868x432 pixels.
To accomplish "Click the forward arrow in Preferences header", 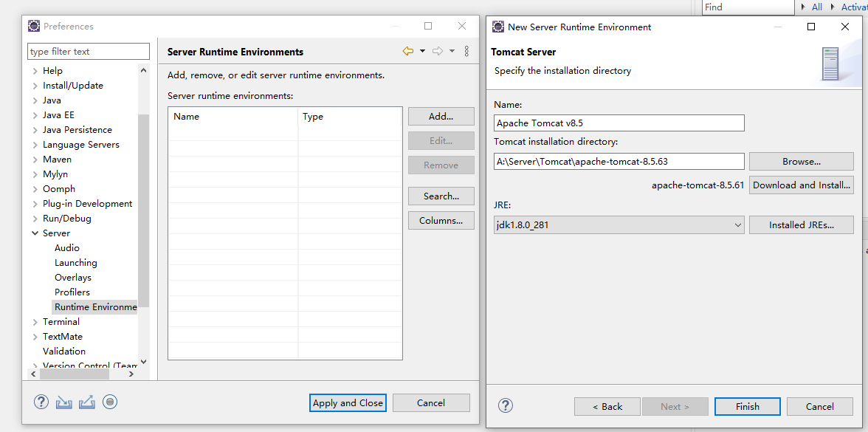I will click(438, 51).
